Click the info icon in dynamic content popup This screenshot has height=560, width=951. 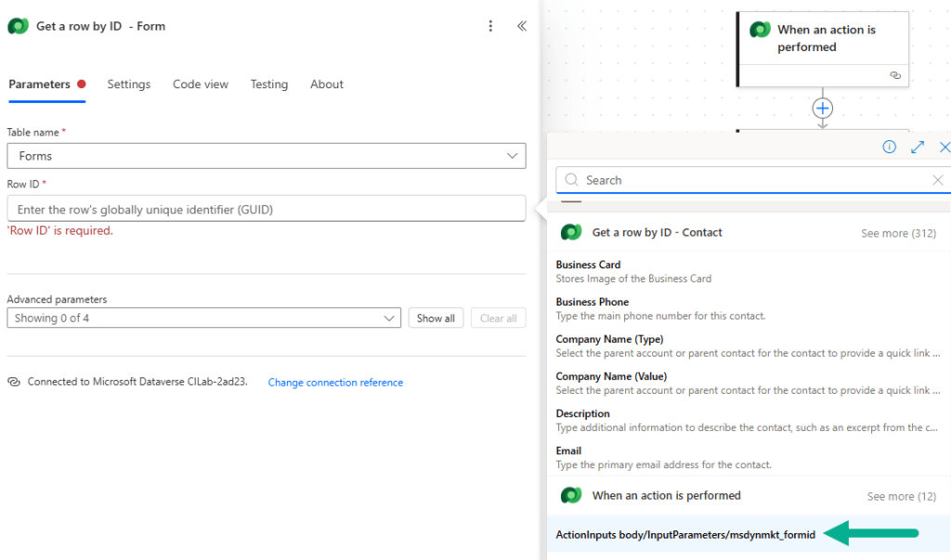pos(889,147)
